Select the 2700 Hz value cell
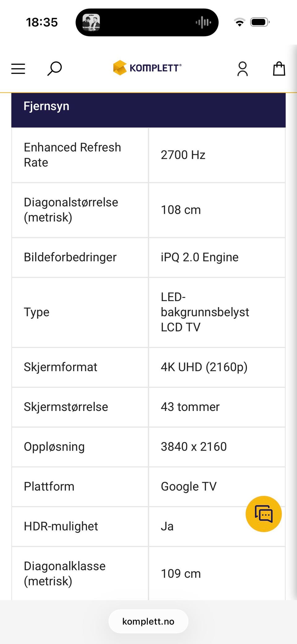Image resolution: width=297 pixels, height=644 pixels. coord(217,155)
